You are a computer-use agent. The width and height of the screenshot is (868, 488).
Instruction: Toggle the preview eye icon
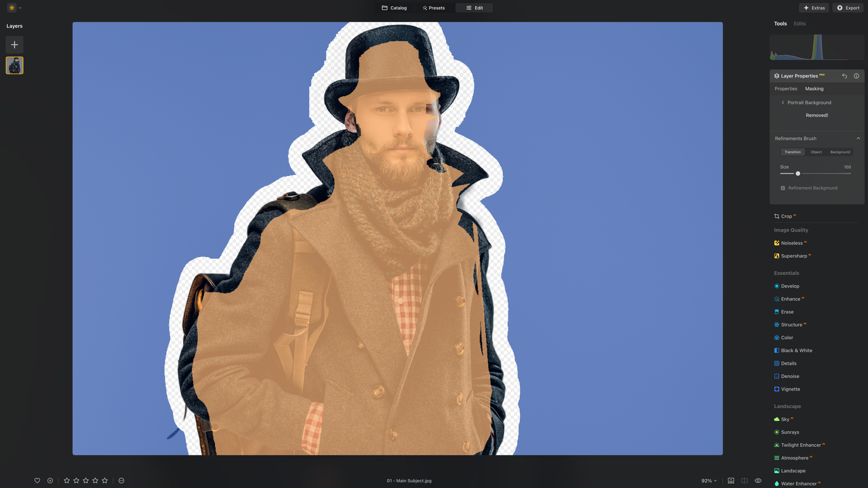pyautogui.click(x=758, y=480)
